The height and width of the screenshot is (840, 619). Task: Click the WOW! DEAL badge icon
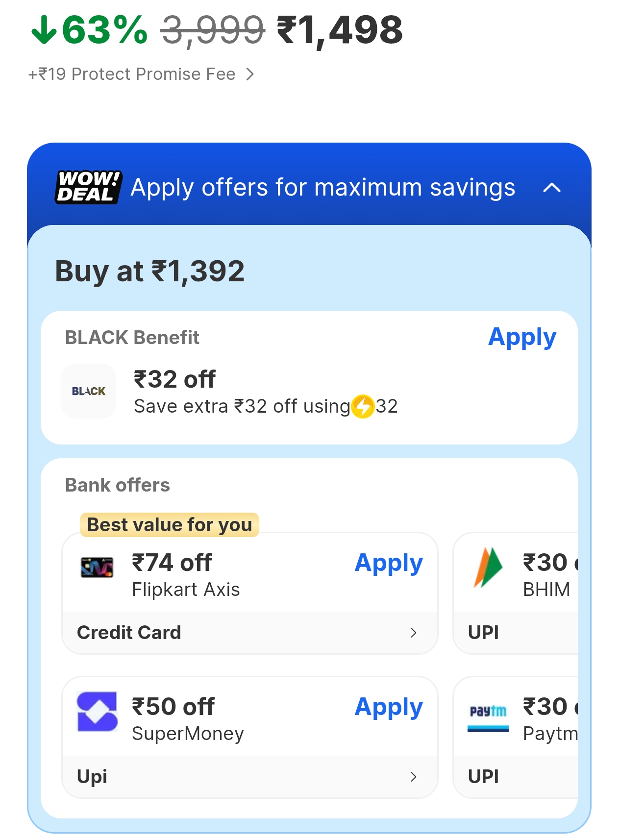[x=88, y=187]
